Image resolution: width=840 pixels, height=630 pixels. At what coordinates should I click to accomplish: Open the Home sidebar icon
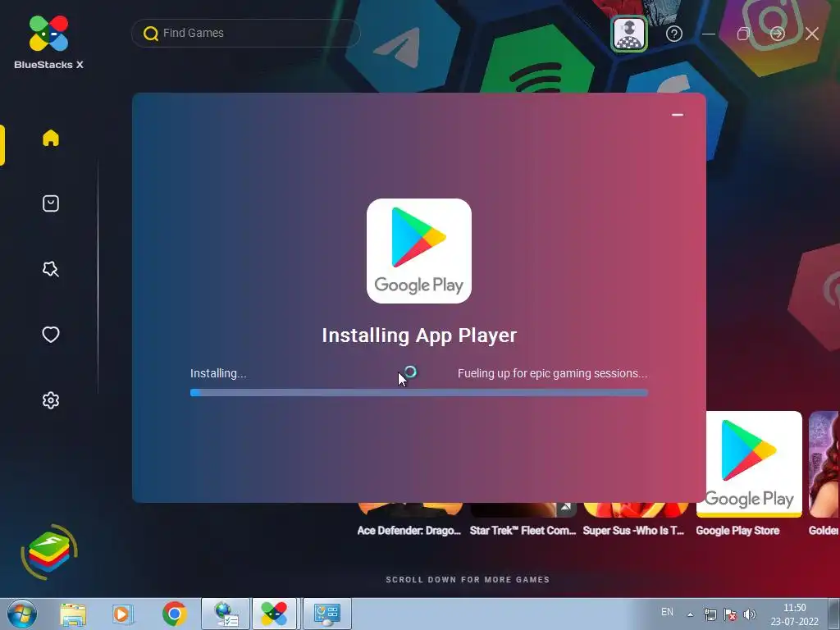51,138
